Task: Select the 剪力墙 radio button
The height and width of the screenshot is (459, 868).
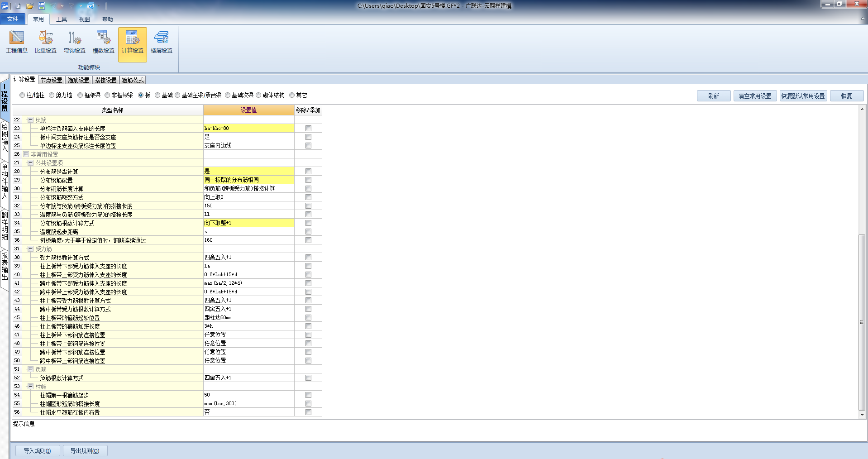Action: click(x=52, y=95)
